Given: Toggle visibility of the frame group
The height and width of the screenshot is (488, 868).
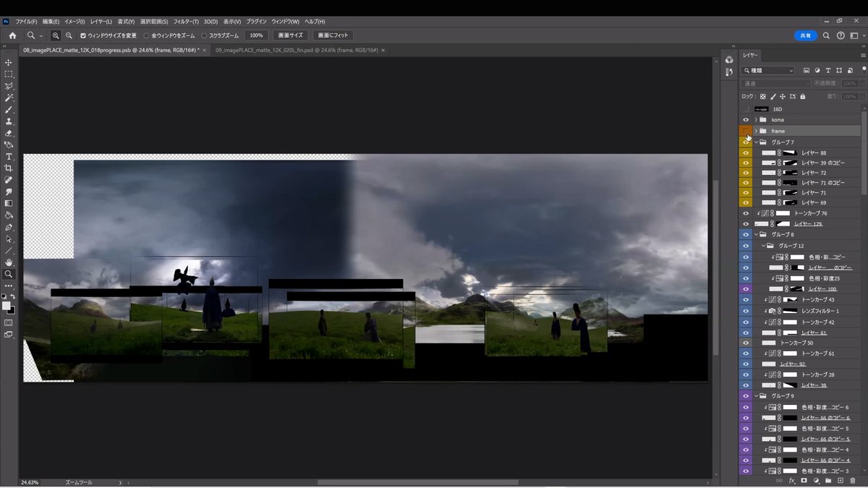Looking at the screenshot, I should pyautogui.click(x=746, y=131).
